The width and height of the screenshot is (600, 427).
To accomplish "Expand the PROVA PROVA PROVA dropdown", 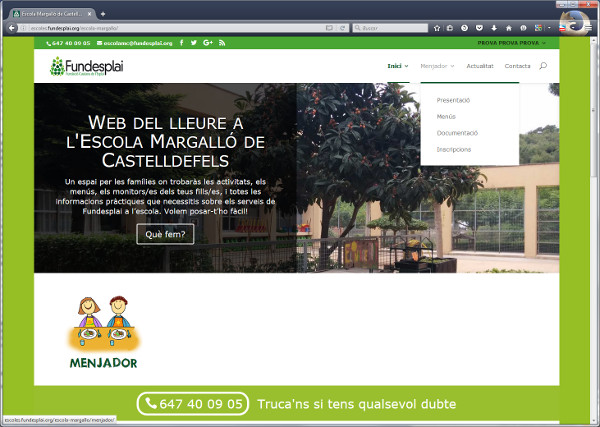I will (x=512, y=43).
